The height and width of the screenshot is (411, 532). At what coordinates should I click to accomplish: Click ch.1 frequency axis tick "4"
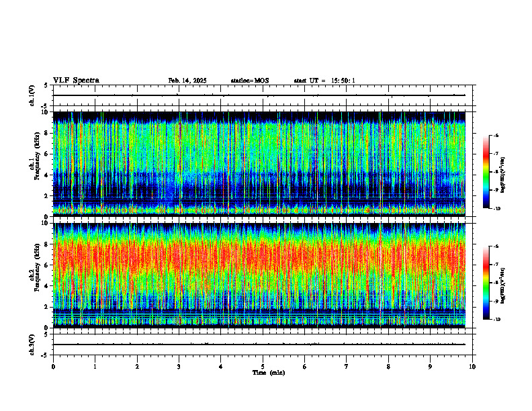click(x=47, y=175)
